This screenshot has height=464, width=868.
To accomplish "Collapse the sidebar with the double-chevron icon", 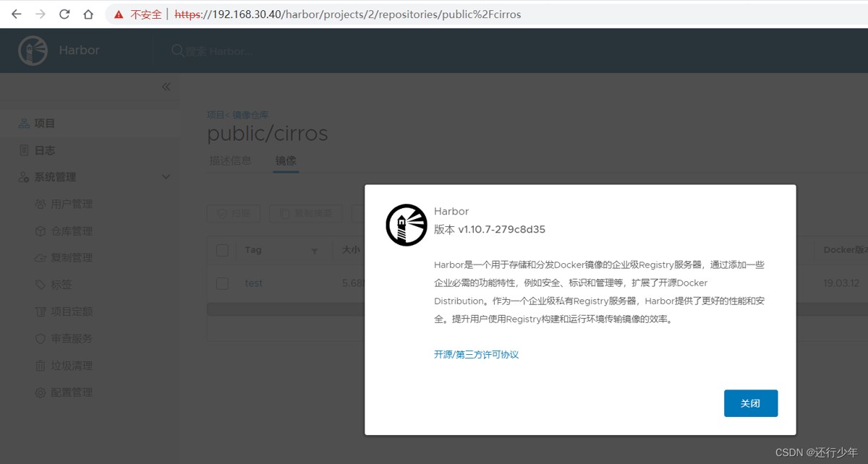I will tap(166, 87).
